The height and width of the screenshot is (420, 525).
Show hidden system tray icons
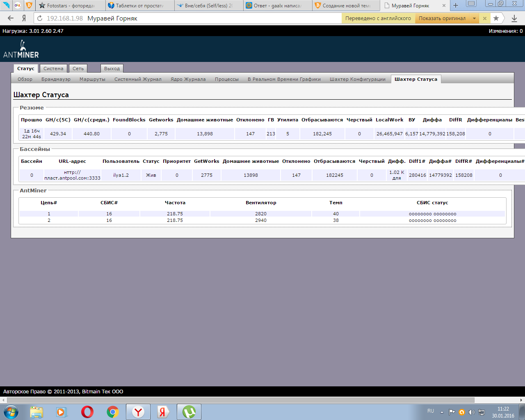click(x=442, y=412)
